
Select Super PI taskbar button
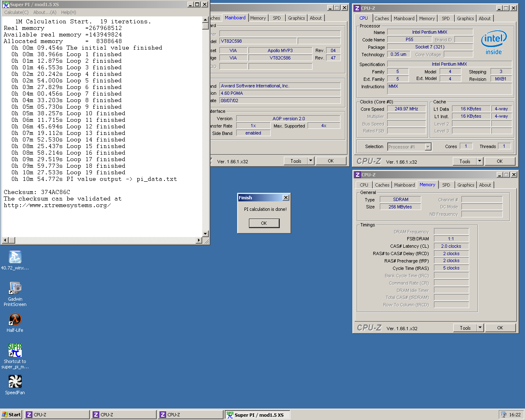tap(258, 415)
